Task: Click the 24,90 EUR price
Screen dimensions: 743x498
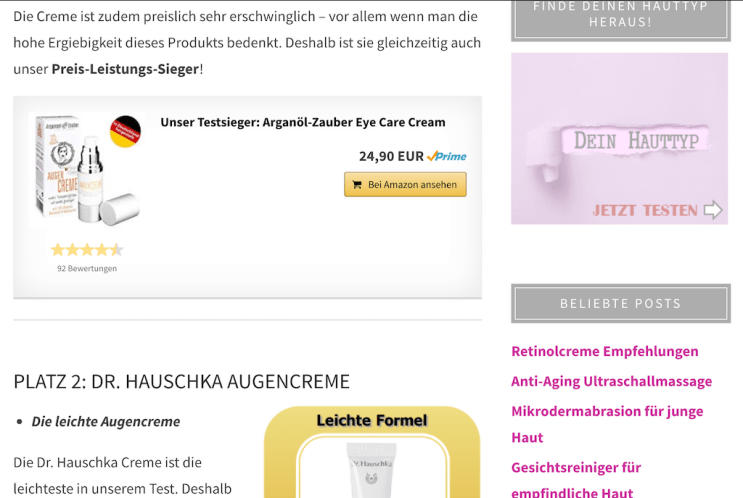Action: click(x=391, y=156)
